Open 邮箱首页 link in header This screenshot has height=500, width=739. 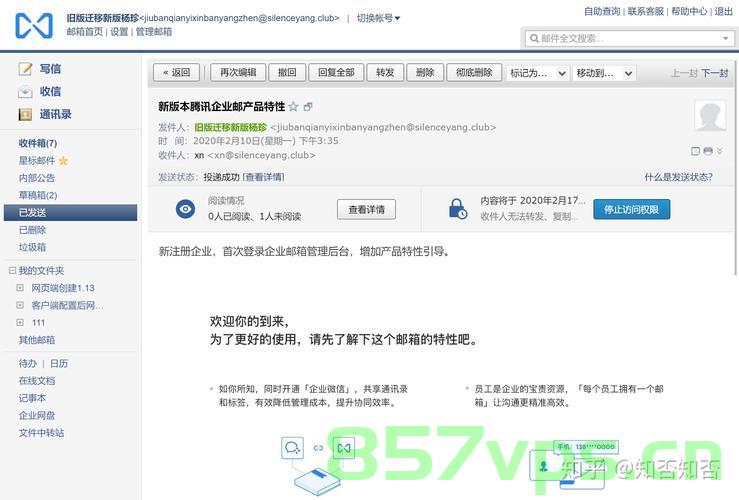(x=85, y=32)
